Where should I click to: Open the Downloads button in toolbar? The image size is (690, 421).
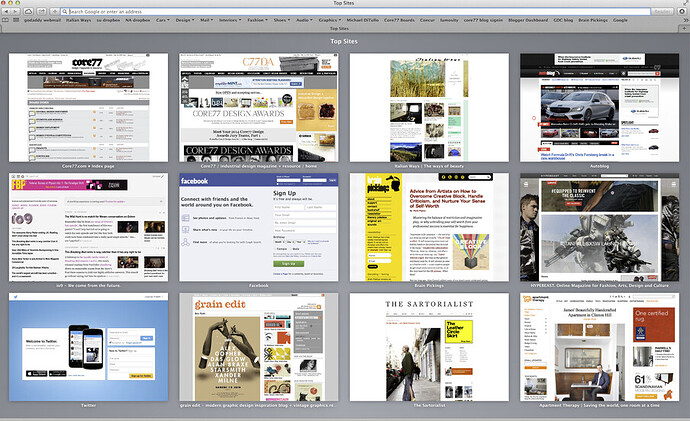683,11
